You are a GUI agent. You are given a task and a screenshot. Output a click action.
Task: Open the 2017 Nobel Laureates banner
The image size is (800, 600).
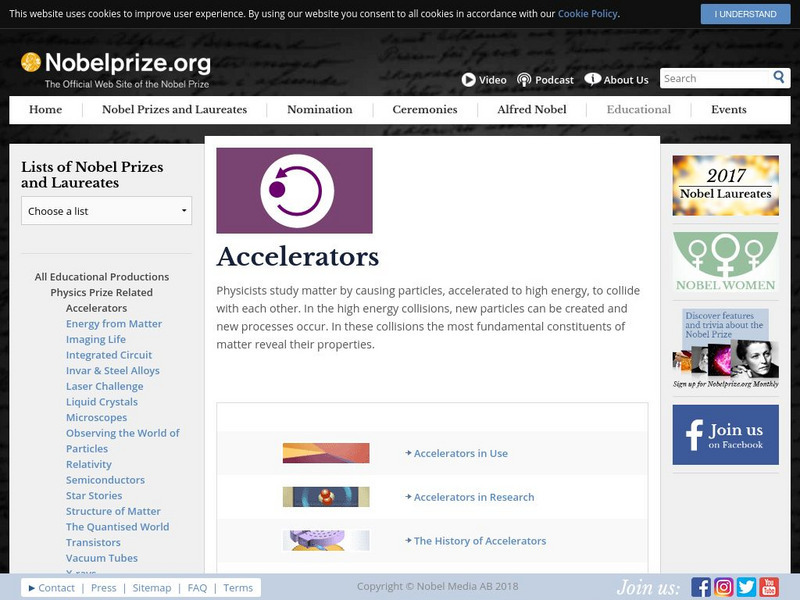726,185
